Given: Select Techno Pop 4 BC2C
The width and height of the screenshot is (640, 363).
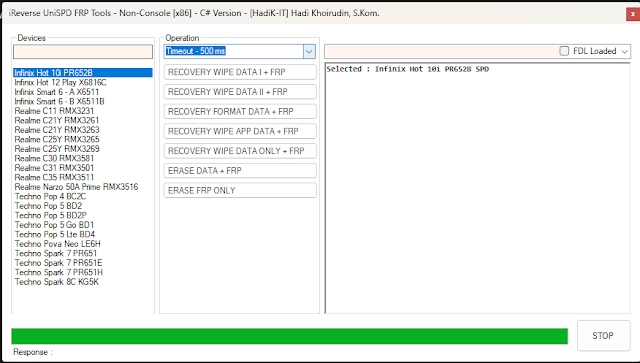Looking at the screenshot, I should point(50,196).
